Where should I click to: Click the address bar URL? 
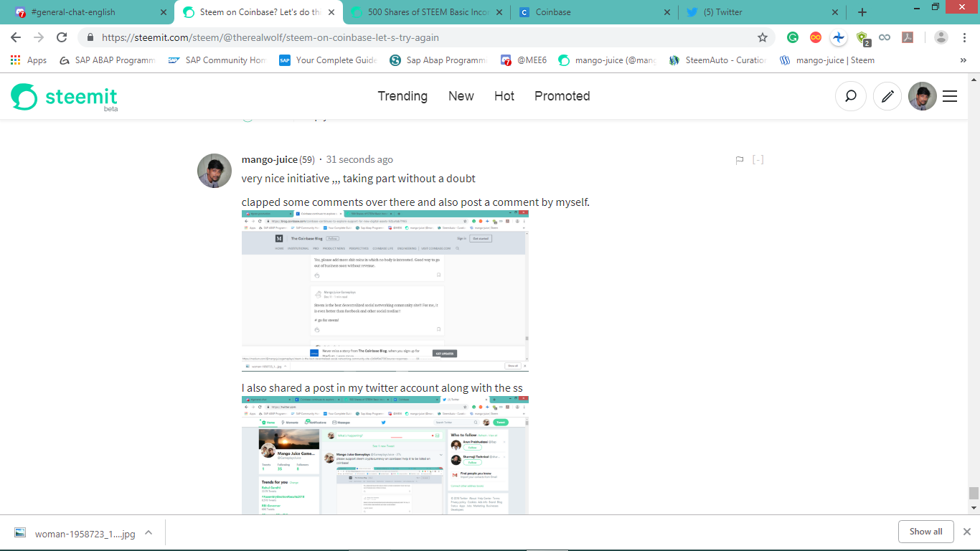coord(270,37)
